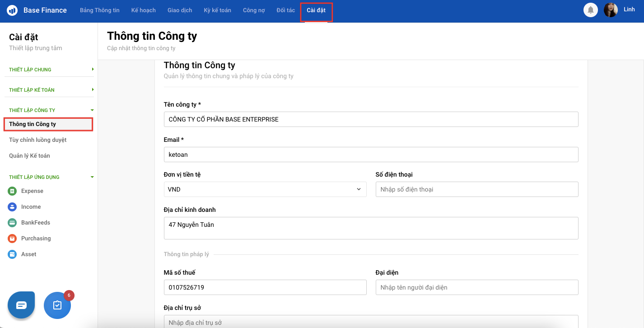The width and height of the screenshot is (644, 328).
Task: Open the Purchasing app icon
Action: tap(12, 239)
